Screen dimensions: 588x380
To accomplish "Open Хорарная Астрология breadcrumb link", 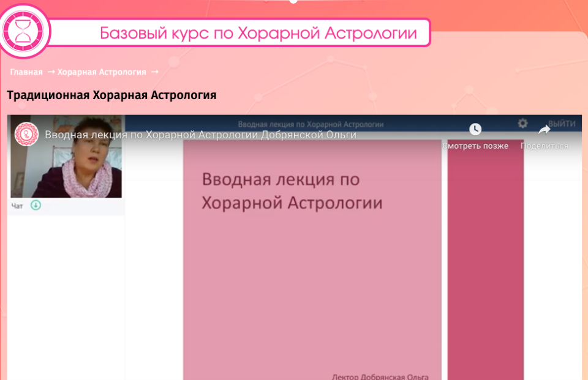I will point(102,72).
